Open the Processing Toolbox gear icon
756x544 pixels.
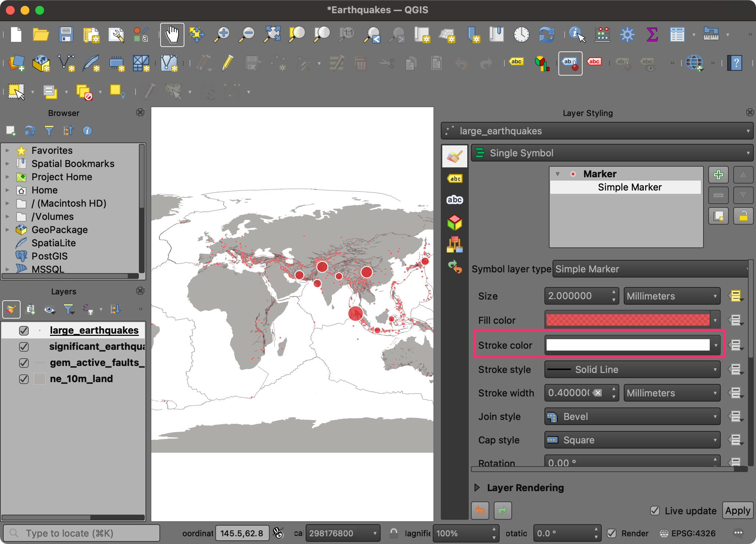[x=627, y=35]
